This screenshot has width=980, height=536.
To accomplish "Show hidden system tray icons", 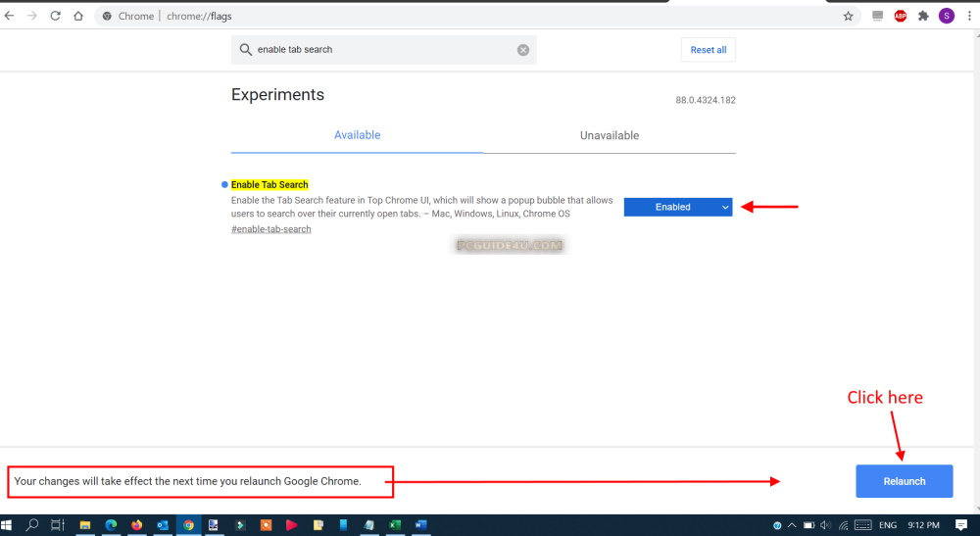I will coord(792,525).
